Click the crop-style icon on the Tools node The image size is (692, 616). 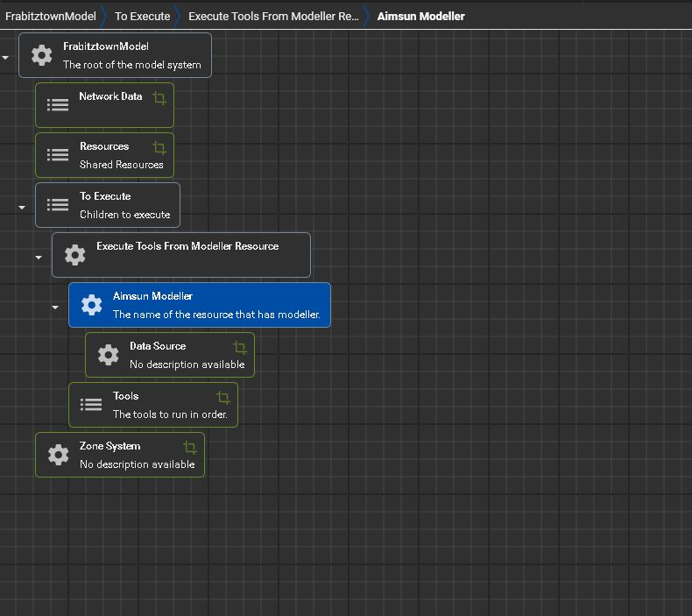(222, 398)
